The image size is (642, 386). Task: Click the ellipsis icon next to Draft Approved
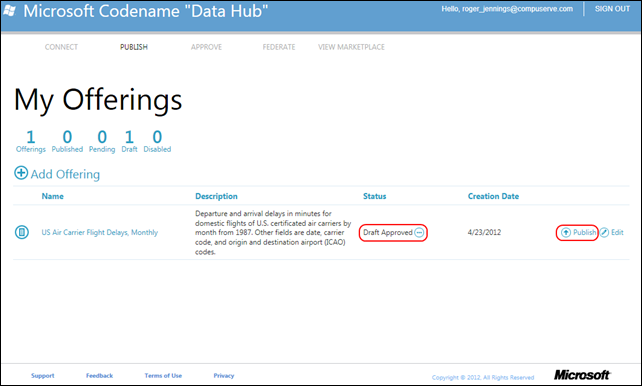click(419, 233)
